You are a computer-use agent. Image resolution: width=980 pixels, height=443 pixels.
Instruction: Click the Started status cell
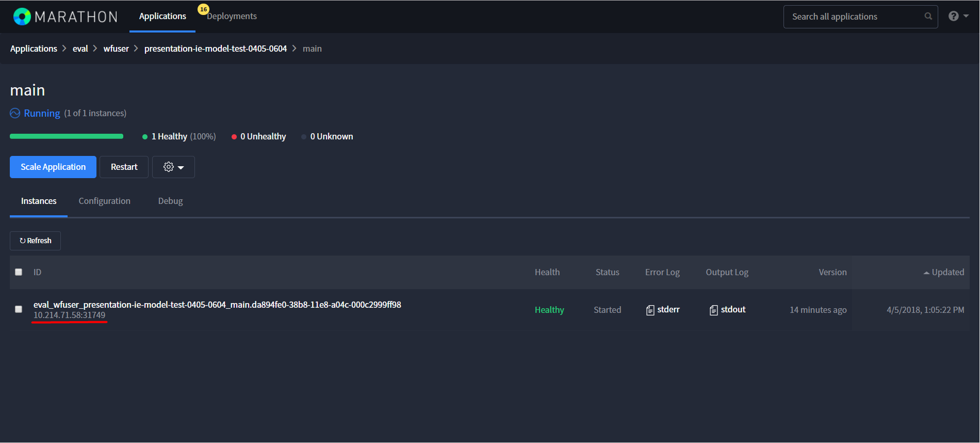608,310
